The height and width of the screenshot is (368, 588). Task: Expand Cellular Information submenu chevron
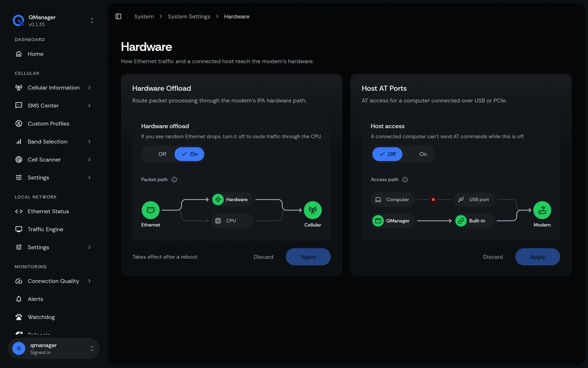89,88
